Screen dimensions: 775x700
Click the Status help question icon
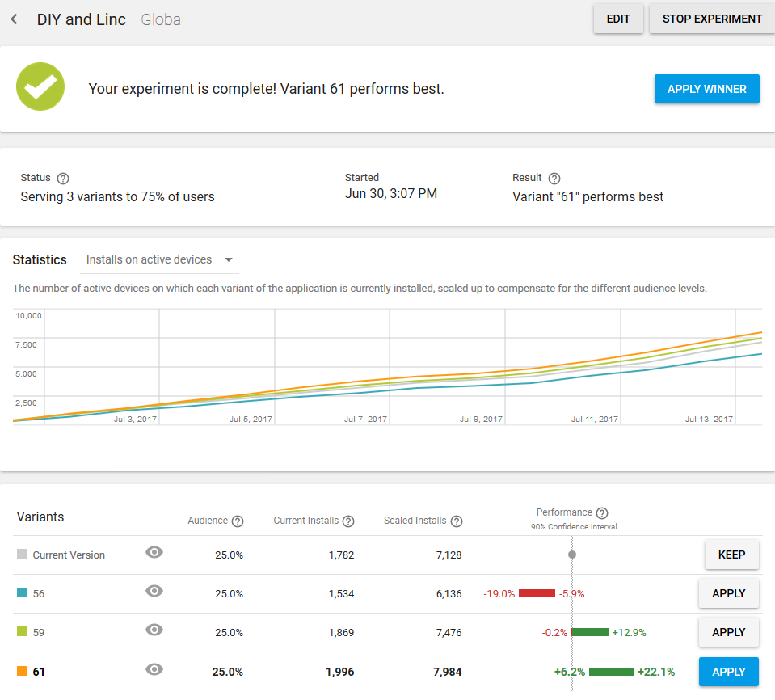[x=63, y=179]
